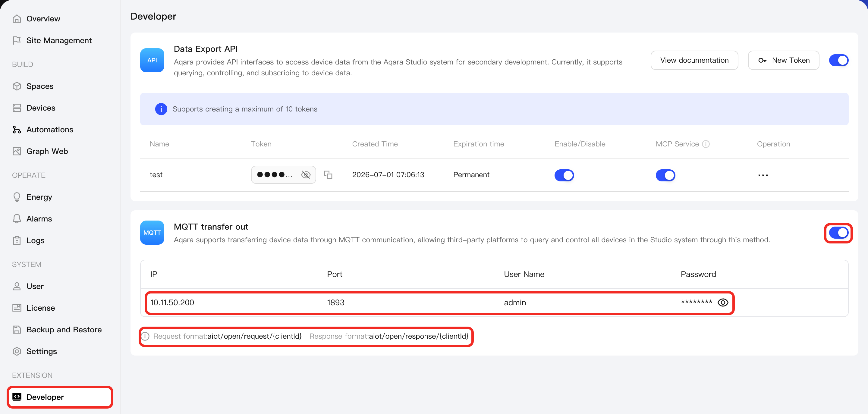
Task: Click the User sidebar label
Action: point(35,286)
